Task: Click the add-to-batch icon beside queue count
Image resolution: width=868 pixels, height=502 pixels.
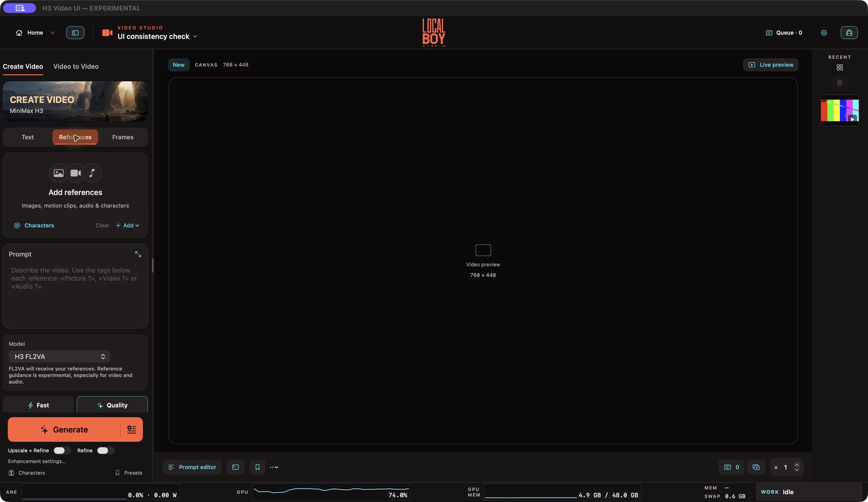Action: click(756, 467)
